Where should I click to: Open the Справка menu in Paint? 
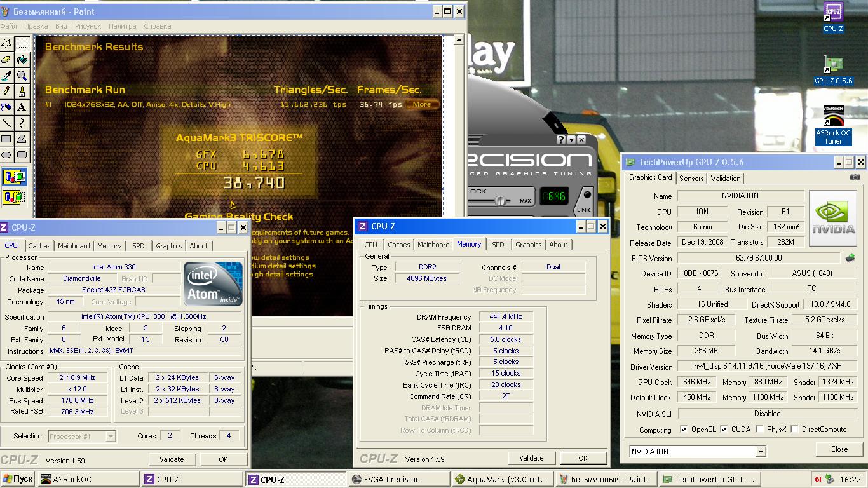point(157,26)
